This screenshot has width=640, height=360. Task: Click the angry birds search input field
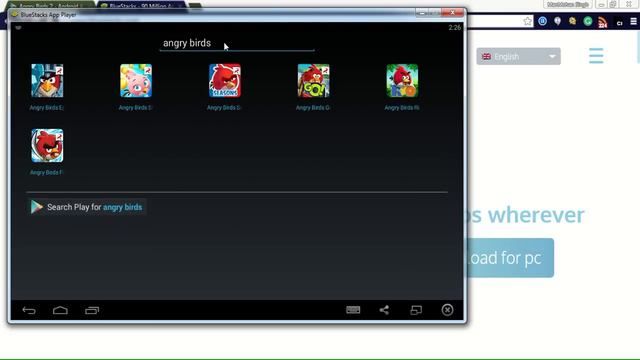[x=237, y=43]
